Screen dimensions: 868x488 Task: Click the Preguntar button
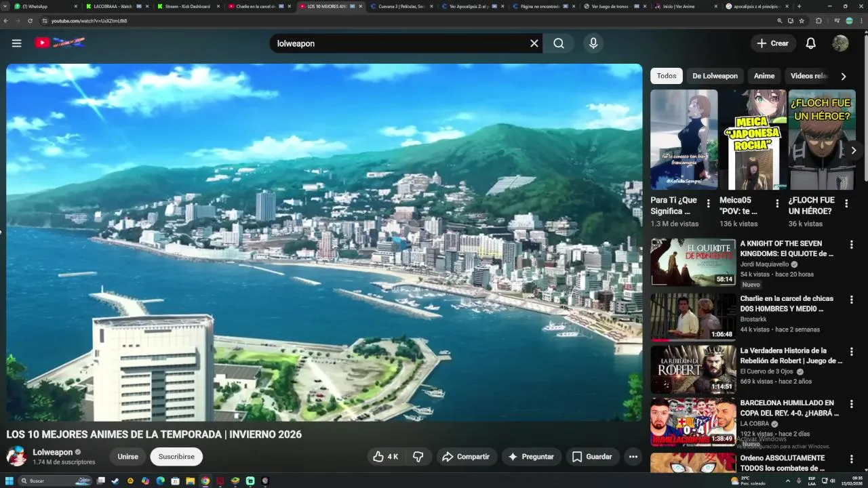pyautogui.click(x=531, y=457)
